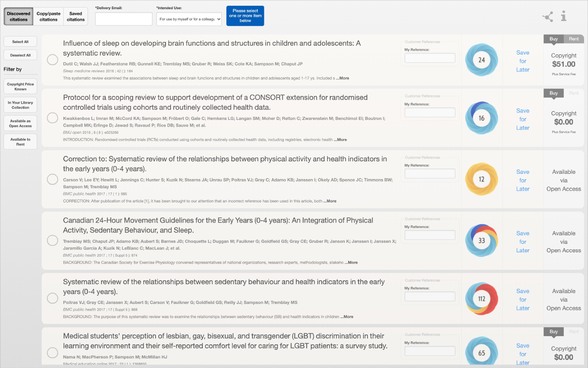
Task: Click Select All in the sidebar
Action: [20, 41]
